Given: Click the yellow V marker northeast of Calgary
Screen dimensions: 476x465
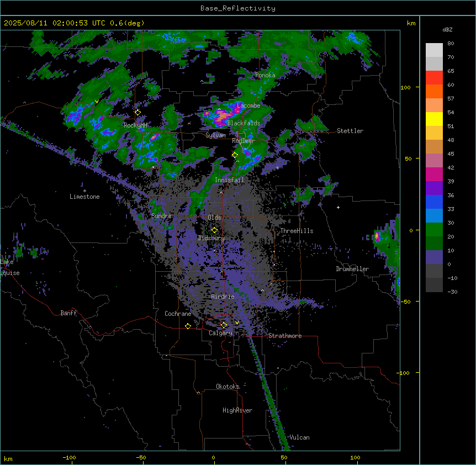Looking at the screenshot, I should pyautogui.click(x=237, y=323).
